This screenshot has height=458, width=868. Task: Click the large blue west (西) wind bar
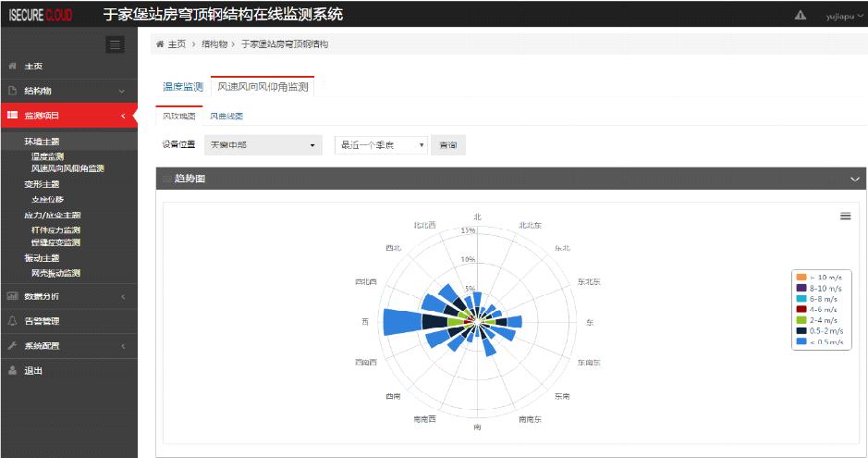pyautogui.click(x=402, y=322)
